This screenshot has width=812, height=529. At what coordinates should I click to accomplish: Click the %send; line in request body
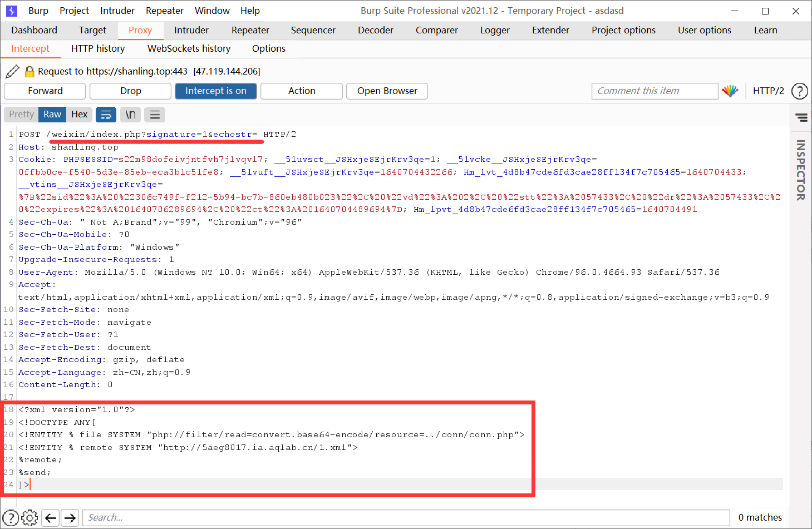tap(35, 472)
